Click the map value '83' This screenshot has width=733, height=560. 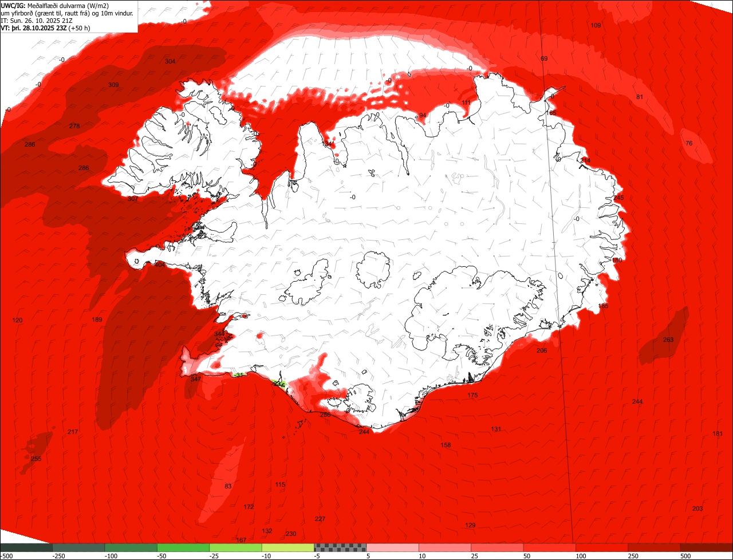point(228,486)
